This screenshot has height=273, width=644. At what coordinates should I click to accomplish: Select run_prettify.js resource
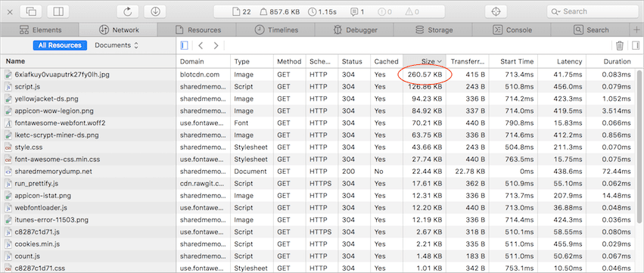tap(318, 184)
